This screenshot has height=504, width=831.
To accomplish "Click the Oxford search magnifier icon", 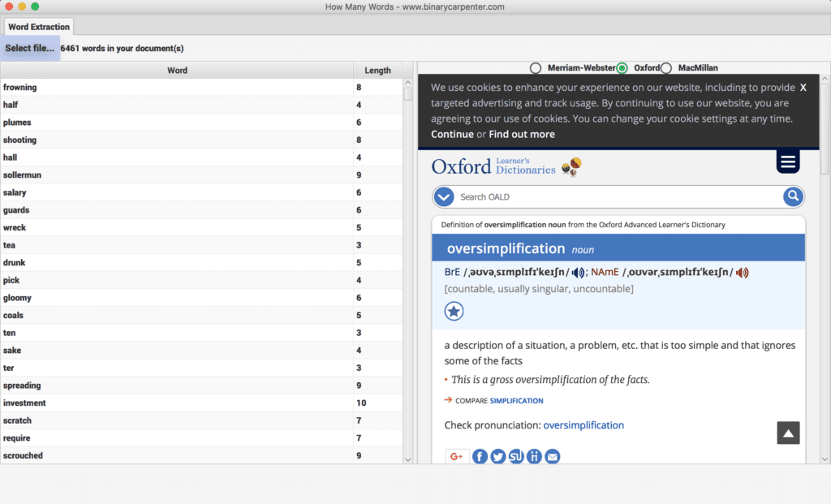I will pos(793,196).
